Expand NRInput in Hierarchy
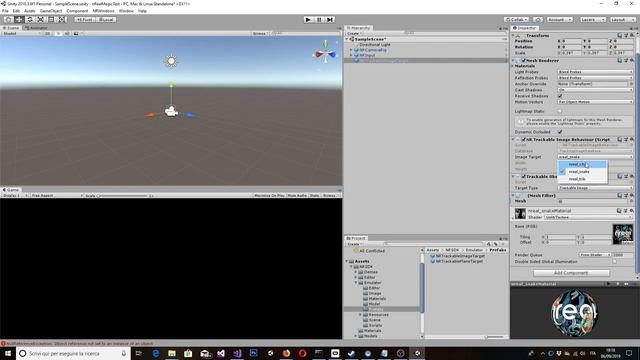This screenshot has height=360, width=640. pos(351,55)
